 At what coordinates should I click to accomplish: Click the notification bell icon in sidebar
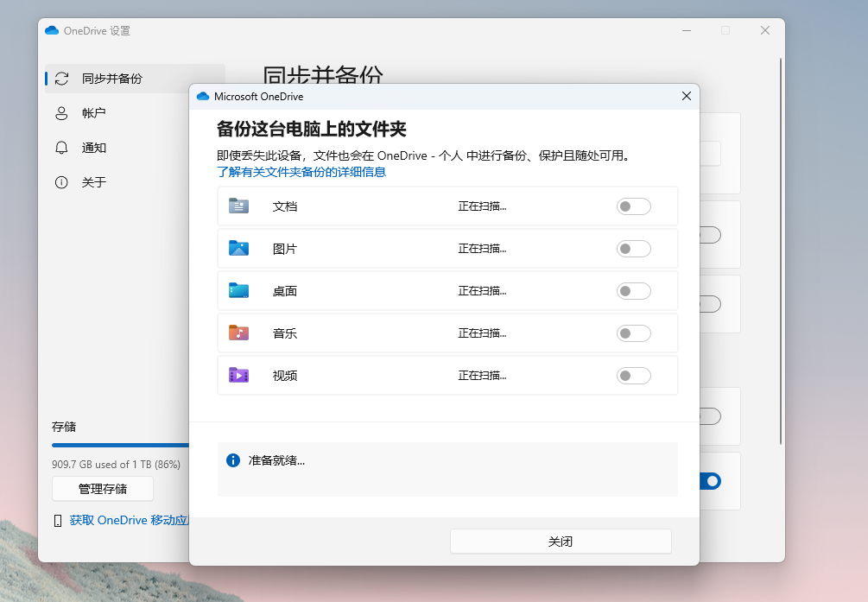(61, 148)
